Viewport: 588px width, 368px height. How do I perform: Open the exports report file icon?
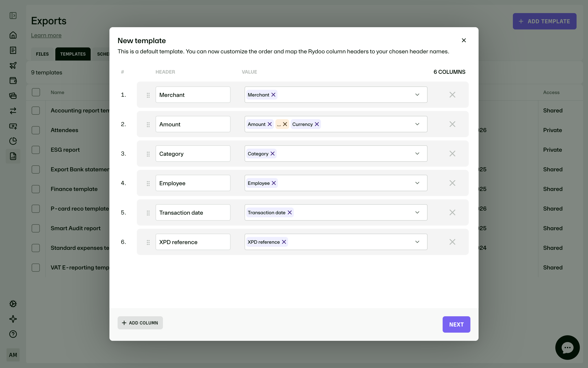click(x=13, y=156)
